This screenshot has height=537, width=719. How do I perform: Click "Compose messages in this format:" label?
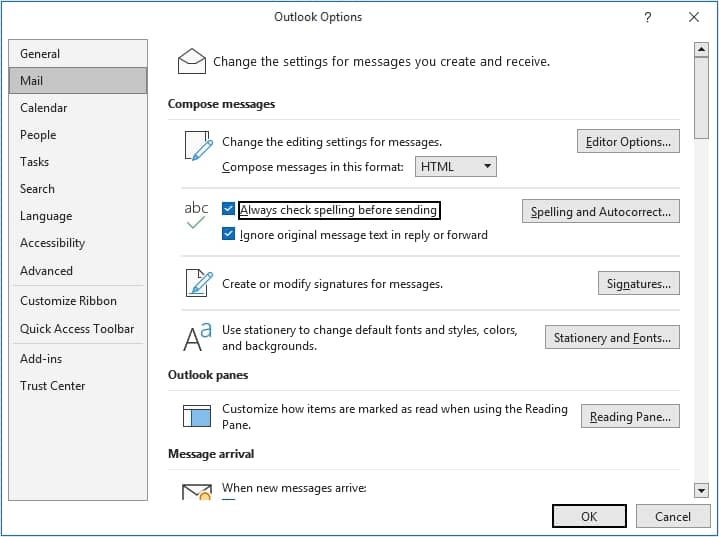313,167
